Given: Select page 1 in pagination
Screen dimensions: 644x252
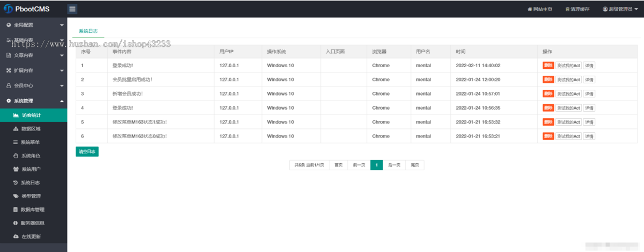Looking at the screenshot, I should pyautogui.click(x=377, y=165).
